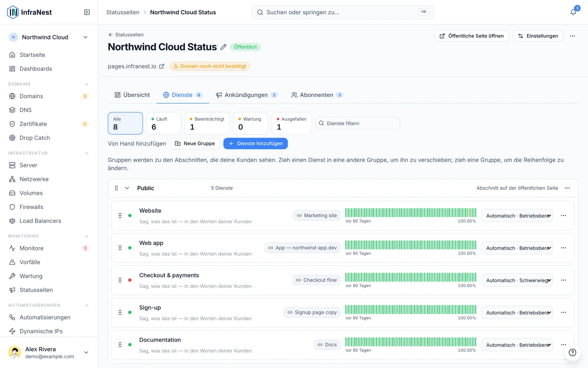Click the Suchen oder springen search box
Viewport: 588px width, 368px height.
pyautogui.click(x=343, y=12)
